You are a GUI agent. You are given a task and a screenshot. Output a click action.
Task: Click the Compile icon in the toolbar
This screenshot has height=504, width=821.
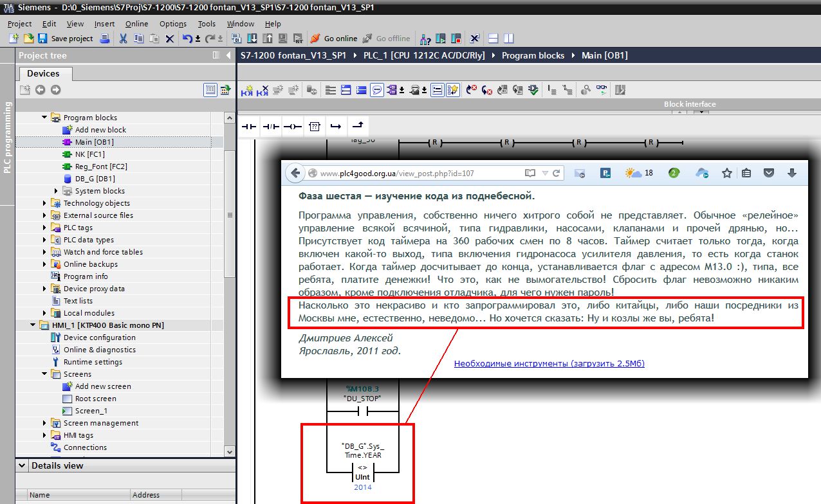235,39
